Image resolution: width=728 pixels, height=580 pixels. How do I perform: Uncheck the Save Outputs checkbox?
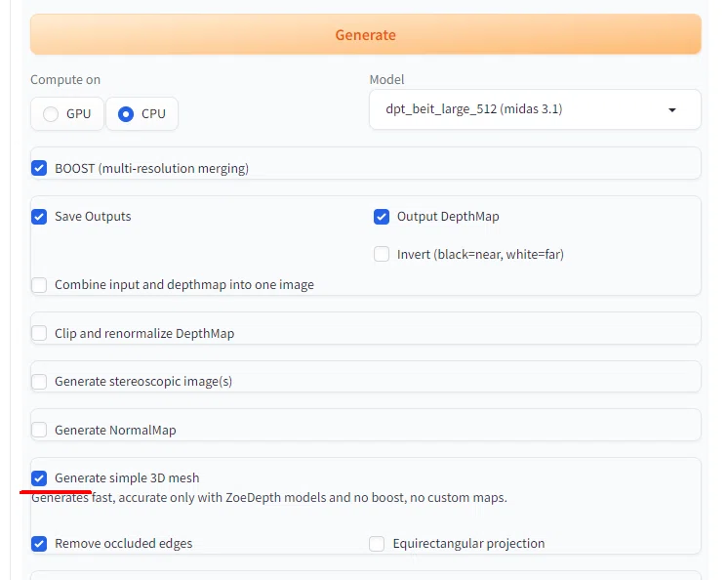pos(39,217)
